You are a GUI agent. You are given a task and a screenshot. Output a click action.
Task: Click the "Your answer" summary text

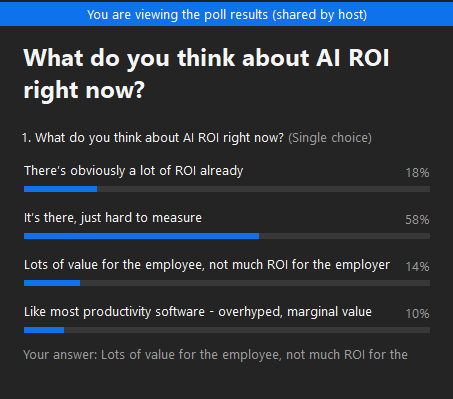pyautogui.click(x=215, y=355)
